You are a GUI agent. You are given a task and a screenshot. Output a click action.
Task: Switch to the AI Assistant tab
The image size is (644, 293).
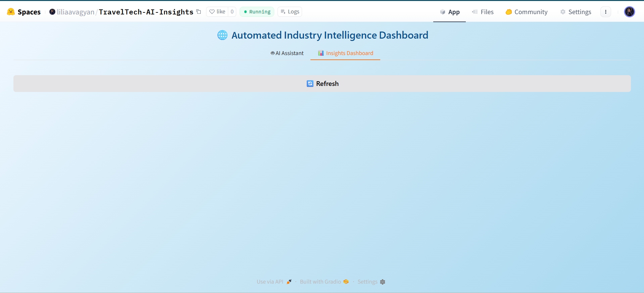287,53
